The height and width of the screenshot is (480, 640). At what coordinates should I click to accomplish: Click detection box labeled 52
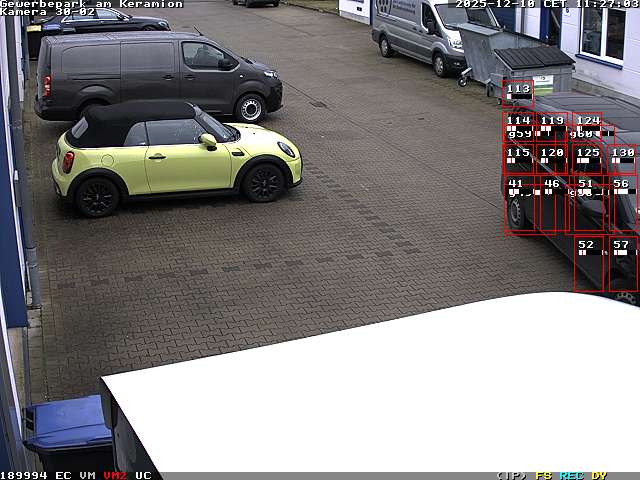coord(588,263)
